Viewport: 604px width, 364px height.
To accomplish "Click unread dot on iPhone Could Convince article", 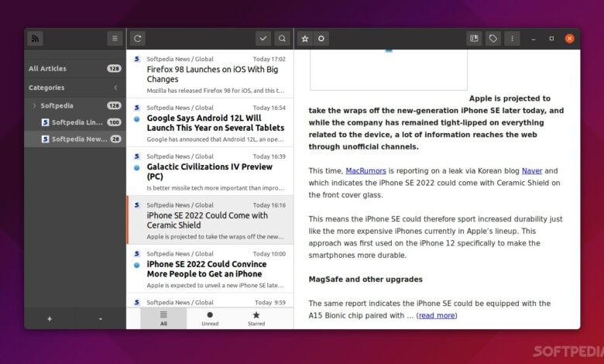I will [137, 265].
